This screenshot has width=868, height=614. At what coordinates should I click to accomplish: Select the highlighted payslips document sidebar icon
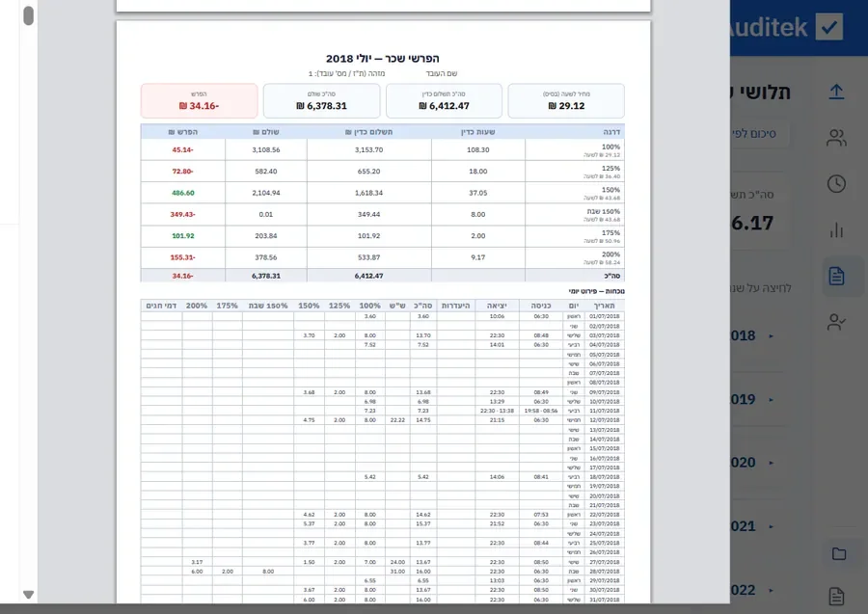click(836, 276)
